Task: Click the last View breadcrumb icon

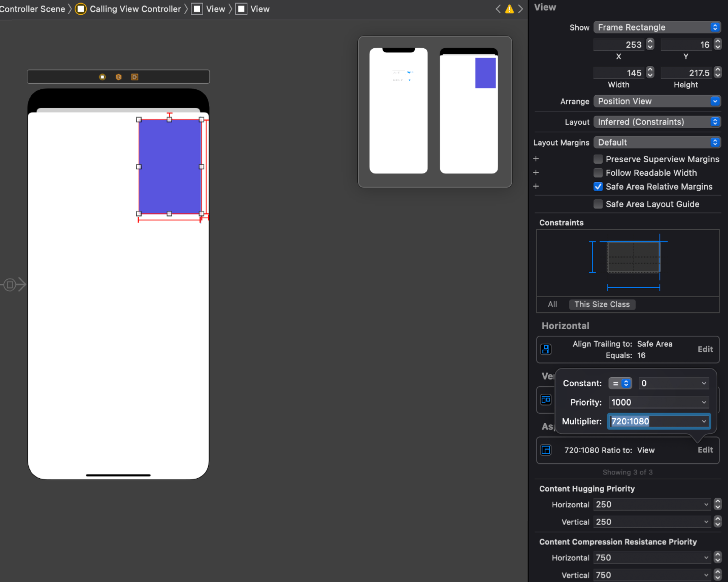Action: tap(241, 9)
